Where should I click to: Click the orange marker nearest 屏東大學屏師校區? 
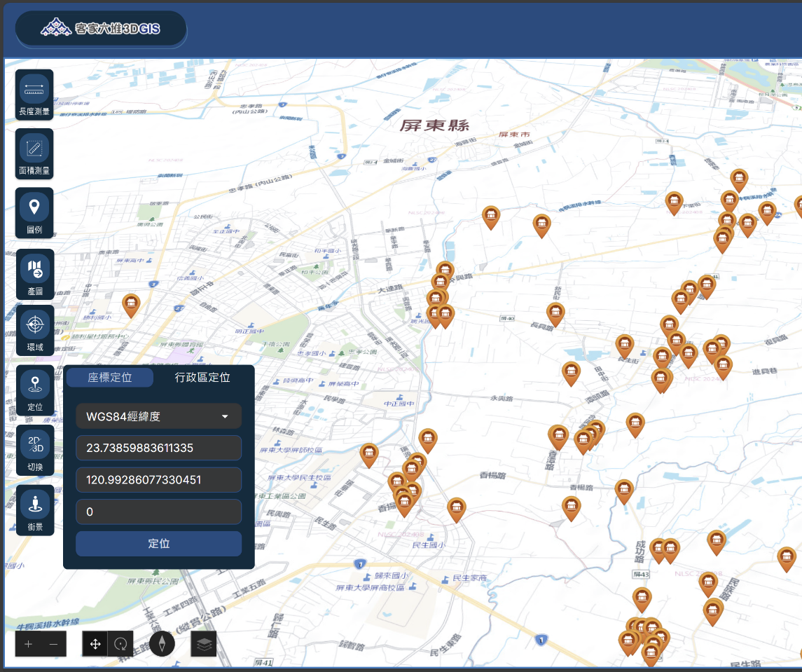point(368,455)
